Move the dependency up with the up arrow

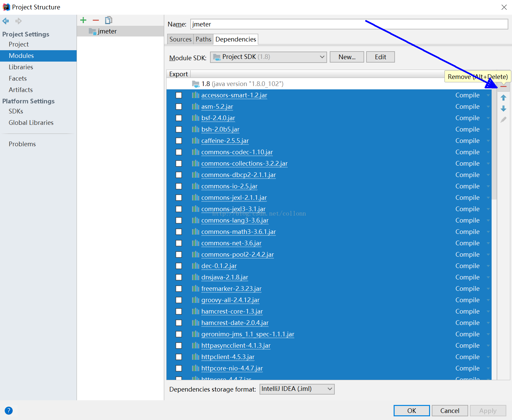(x=503, y=98)
